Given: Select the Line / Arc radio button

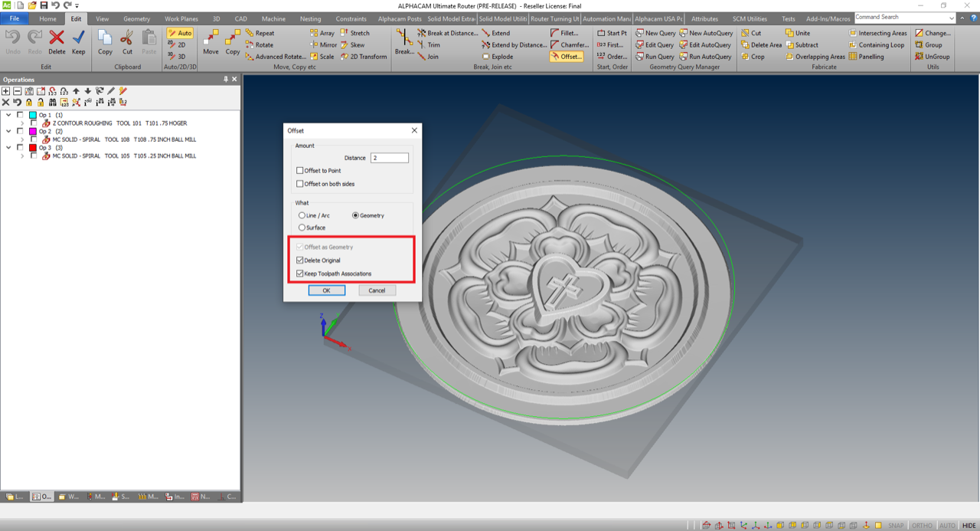Looking at the screenshot, I should (302, 215).
